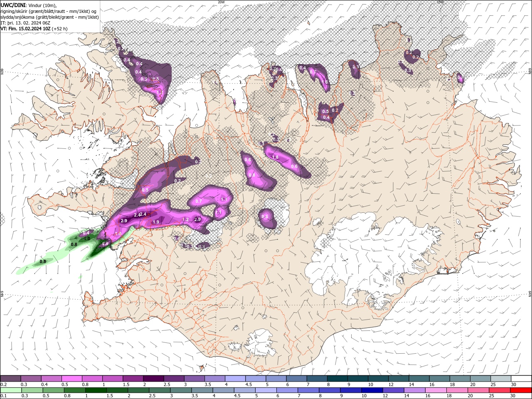Select the darkest purple 2 snow-scale swatch
The height and width of the screenshot is (399, 532).
click(153, 378)
